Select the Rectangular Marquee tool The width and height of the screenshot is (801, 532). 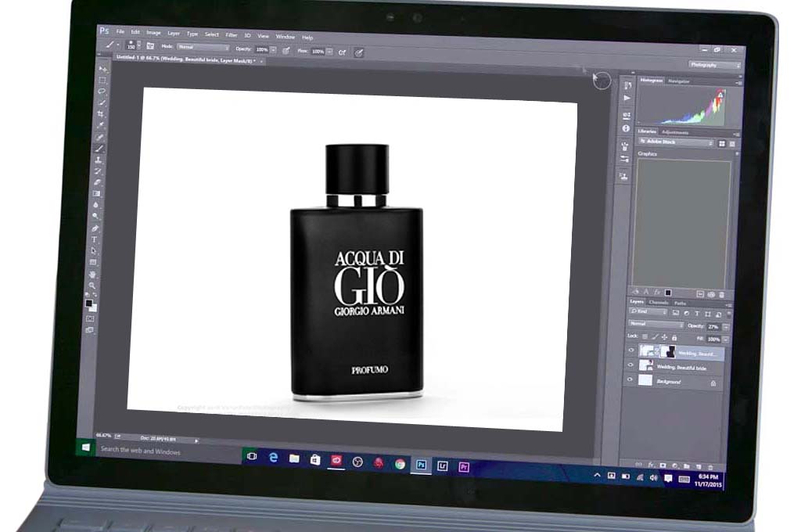(102, 80)
